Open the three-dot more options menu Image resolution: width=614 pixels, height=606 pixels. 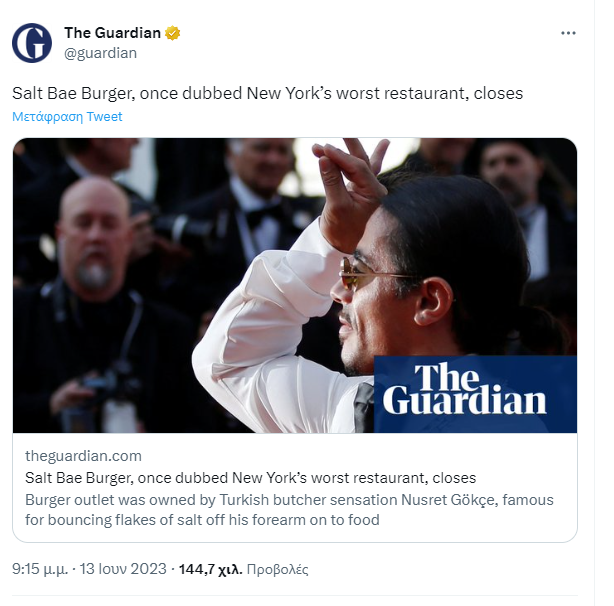pyautogui.click(x=568, y=33)
